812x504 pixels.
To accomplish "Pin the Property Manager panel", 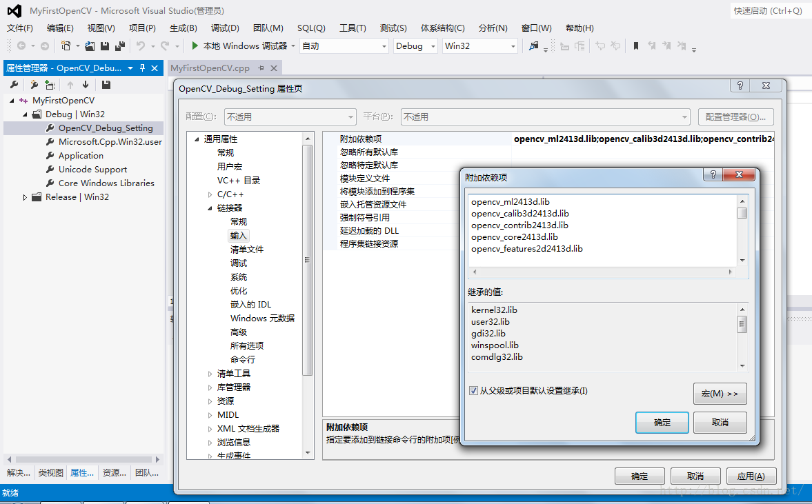I will [x=142, y=68].
